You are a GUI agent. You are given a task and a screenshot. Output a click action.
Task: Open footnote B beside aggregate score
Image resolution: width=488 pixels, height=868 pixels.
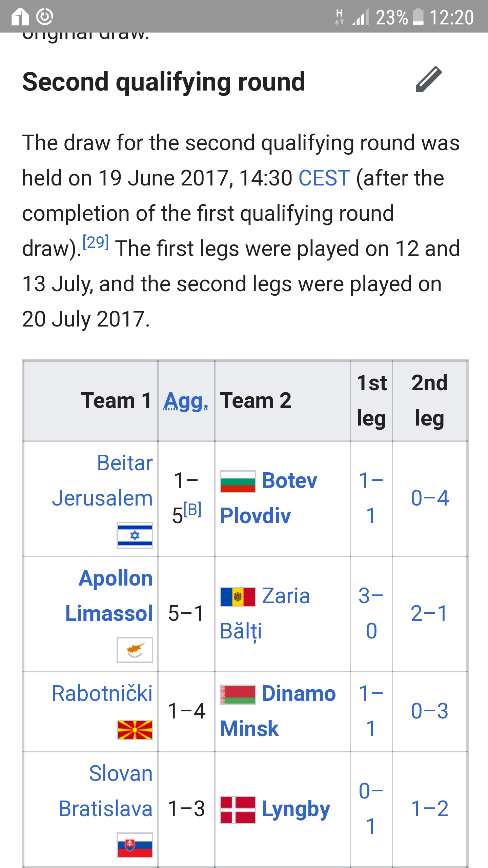click(192, 509)
